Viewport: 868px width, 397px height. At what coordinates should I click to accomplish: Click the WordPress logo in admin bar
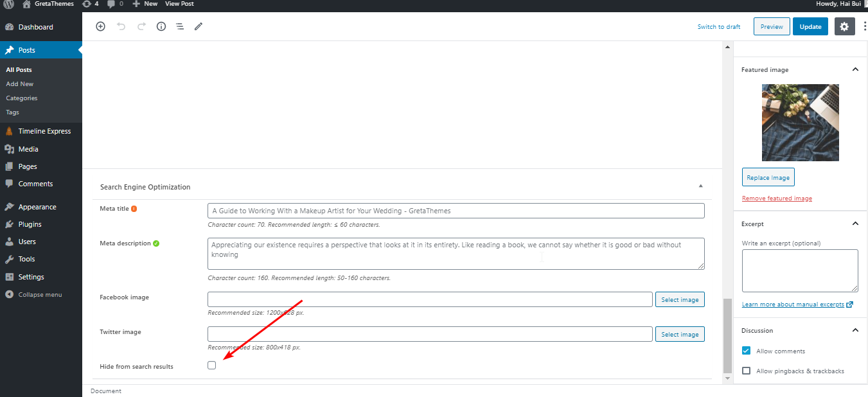tap(9, 4)
